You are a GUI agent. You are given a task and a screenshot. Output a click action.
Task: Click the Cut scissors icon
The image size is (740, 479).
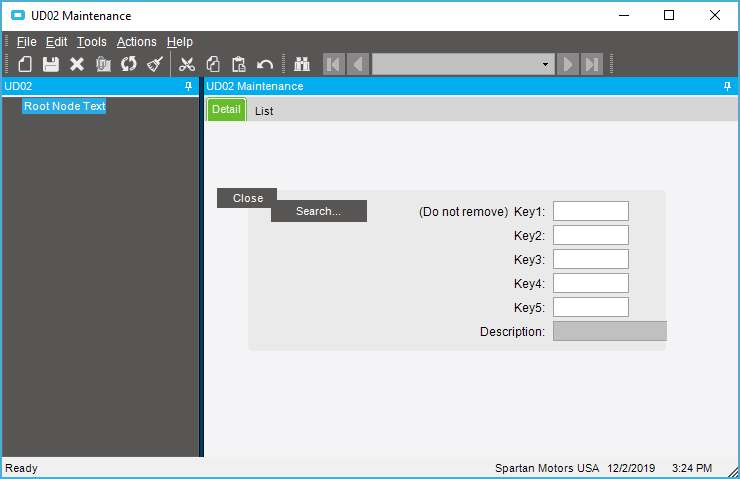[187, 64]
